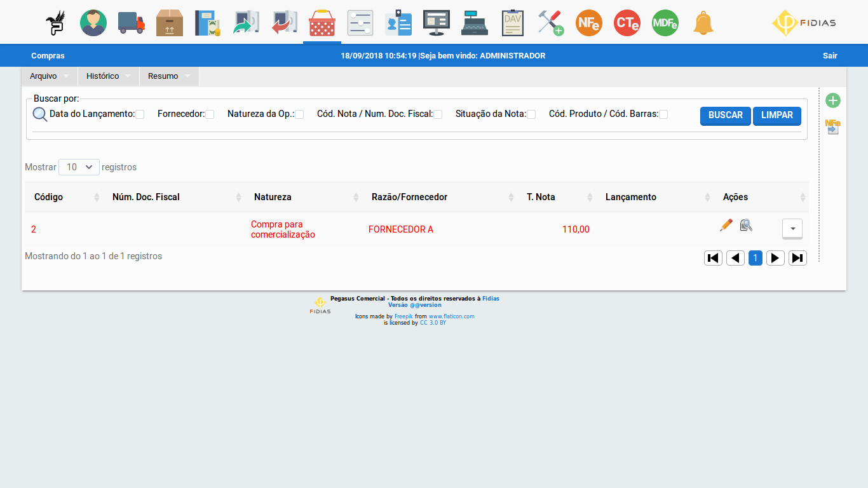Open the Mostrar 10 registros dropdown
The width and height of the screenshot is (868, 488).
tap(79, 166)
